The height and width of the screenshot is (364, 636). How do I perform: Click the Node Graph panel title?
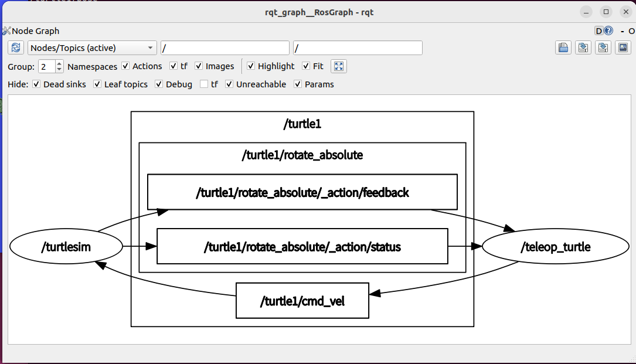point(36,31)
